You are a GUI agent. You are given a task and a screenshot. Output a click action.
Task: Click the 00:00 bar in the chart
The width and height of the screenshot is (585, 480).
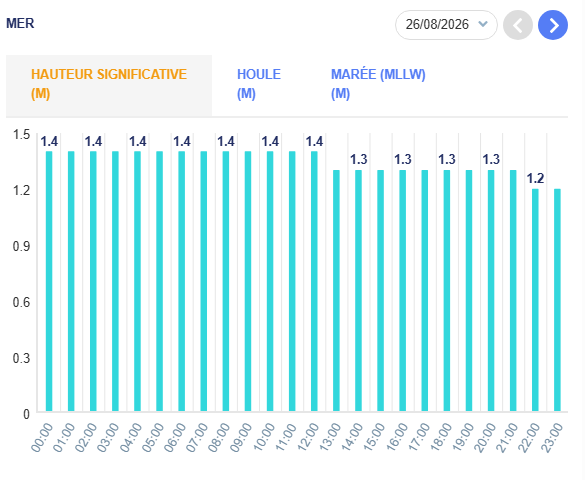pos(49,281)
